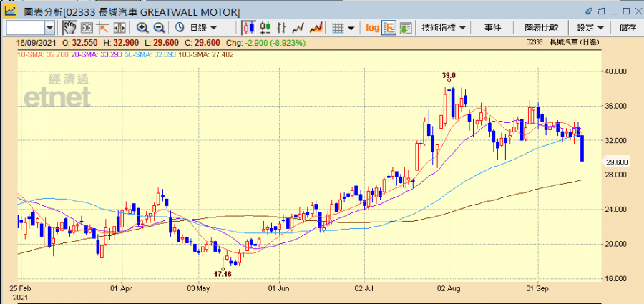Screen dimensions: 644x304
Task: Click the 儲存 save button
Action: coord(628,27)
